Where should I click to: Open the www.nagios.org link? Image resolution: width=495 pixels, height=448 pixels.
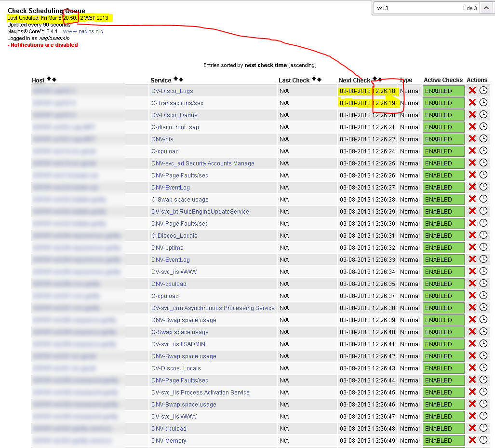[x=83, y=31]
